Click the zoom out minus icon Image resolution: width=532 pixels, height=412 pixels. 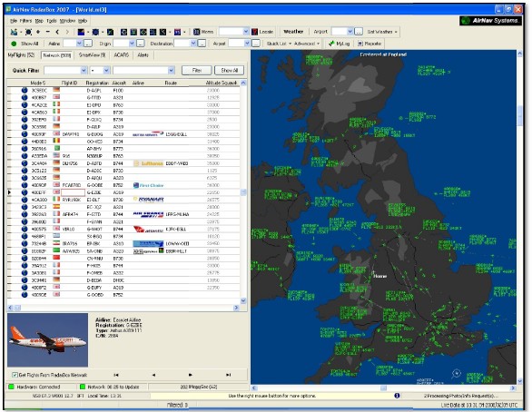[x=47, y=32]
